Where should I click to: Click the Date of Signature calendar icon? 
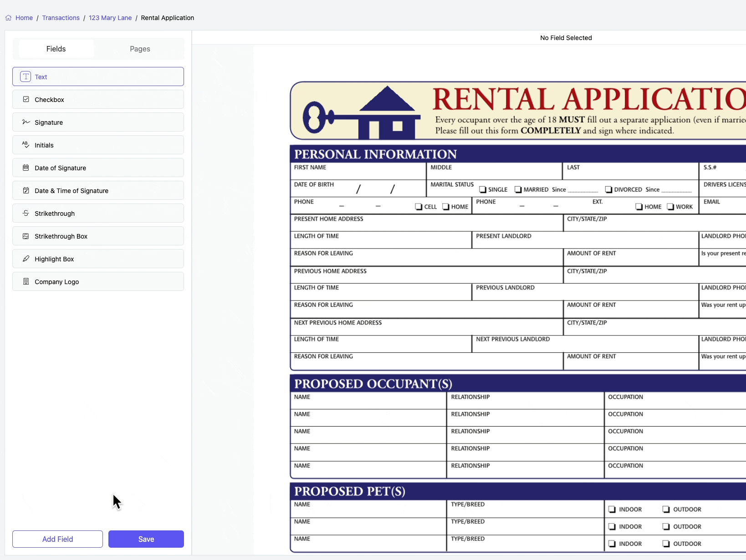26,168
